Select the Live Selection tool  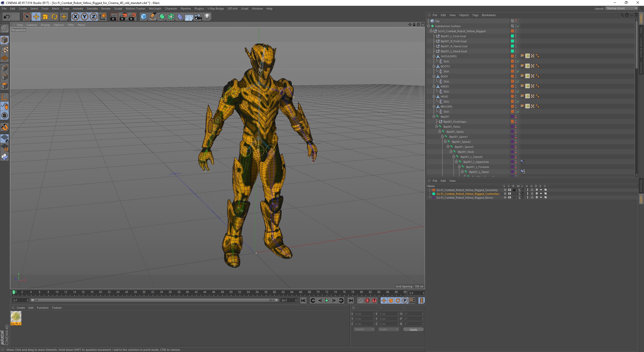coord(27,17)
